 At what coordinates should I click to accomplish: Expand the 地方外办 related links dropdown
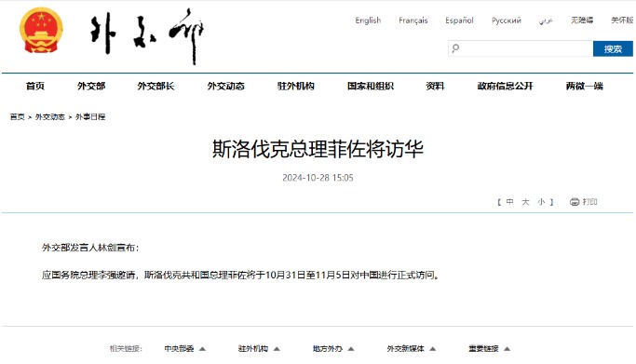click(x=333, y=348)
